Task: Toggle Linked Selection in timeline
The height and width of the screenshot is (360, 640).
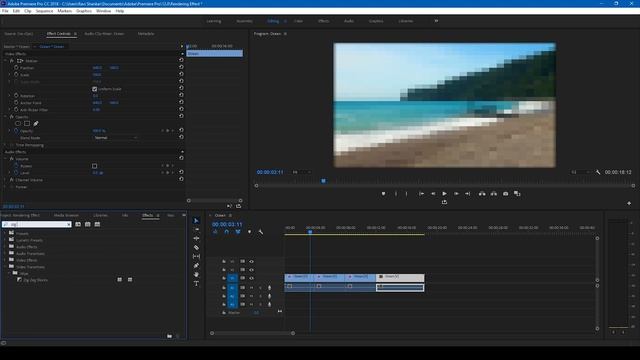Action: [x=238, y=232]
